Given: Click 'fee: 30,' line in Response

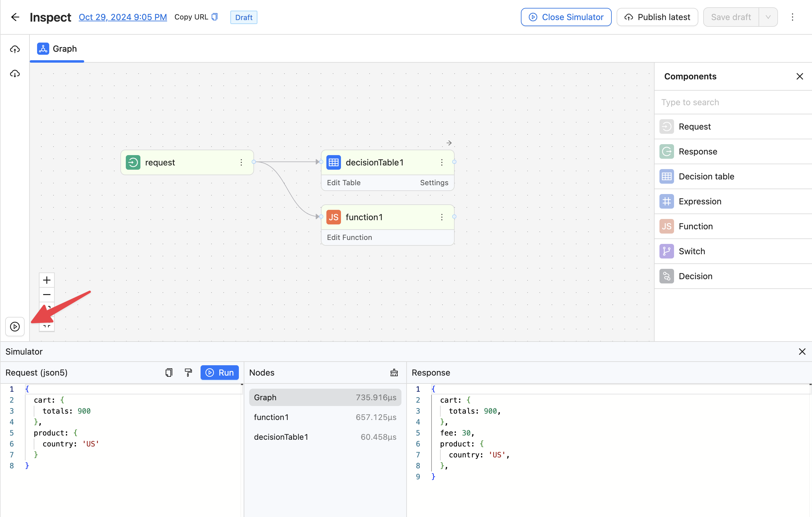Looking at the screenshot, I should point(457,433).
